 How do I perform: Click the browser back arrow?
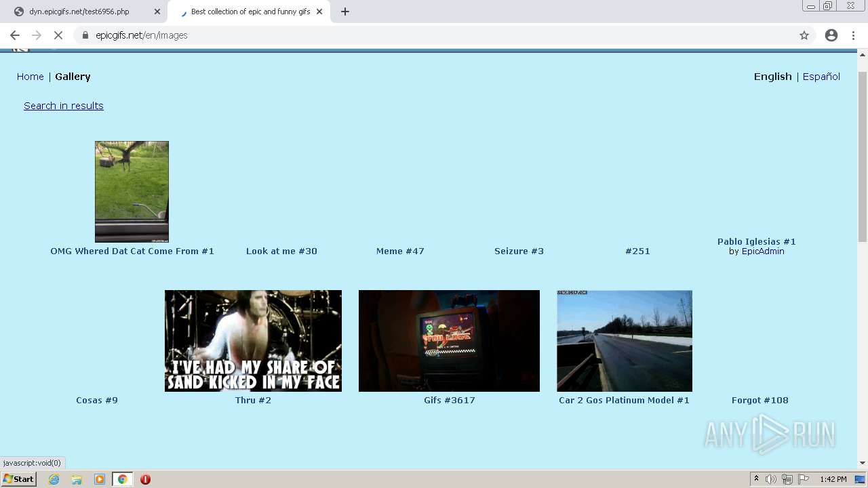tap(15, 35)
